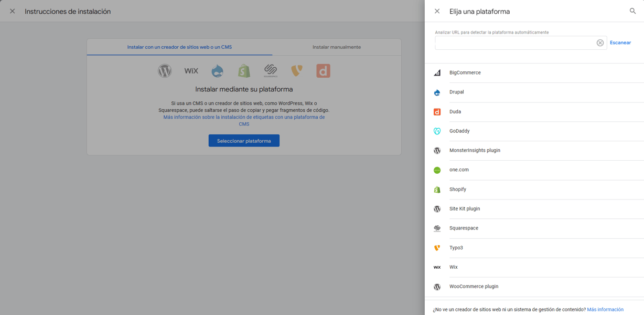
Task: Click the Wix logo icon in list
Action: tap(437, 267)
